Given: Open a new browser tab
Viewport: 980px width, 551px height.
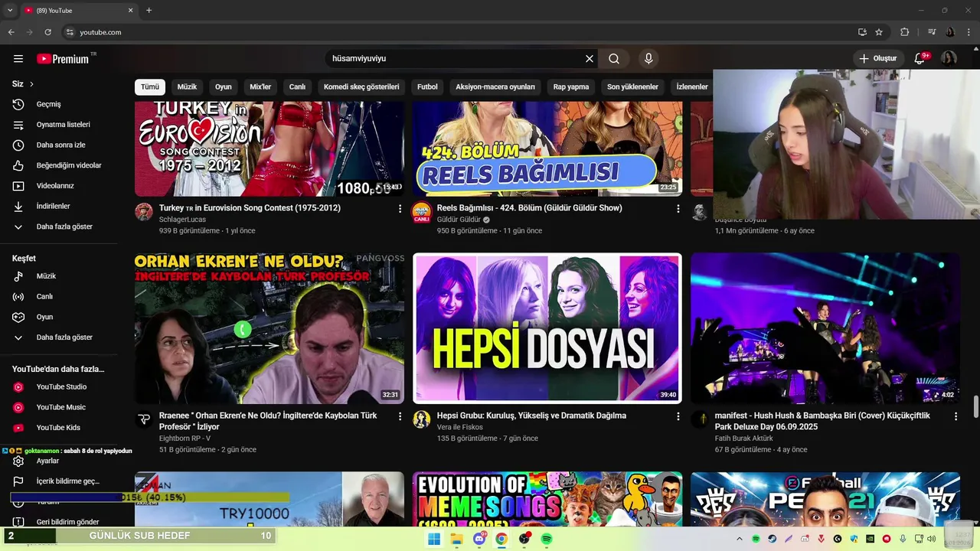Looking at the screenshot, I should [149, 11].
